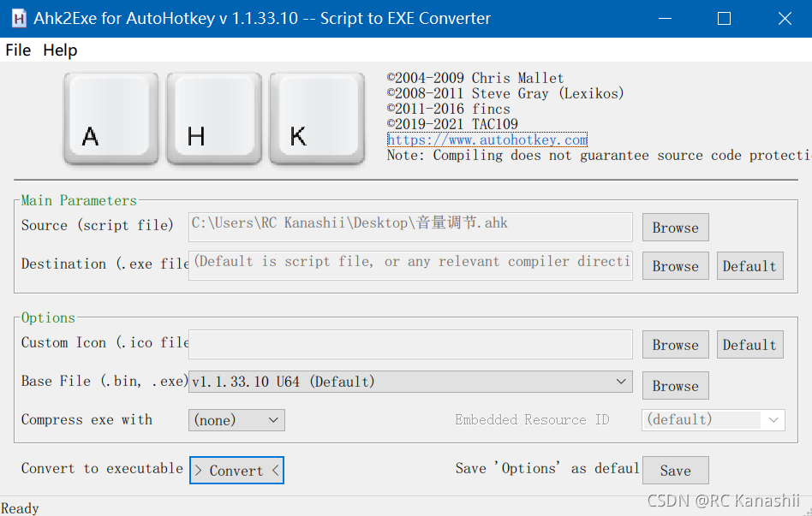Expand the Base File version dropdown
Viewport: 812px width, 516px height.
click(410, 382)
